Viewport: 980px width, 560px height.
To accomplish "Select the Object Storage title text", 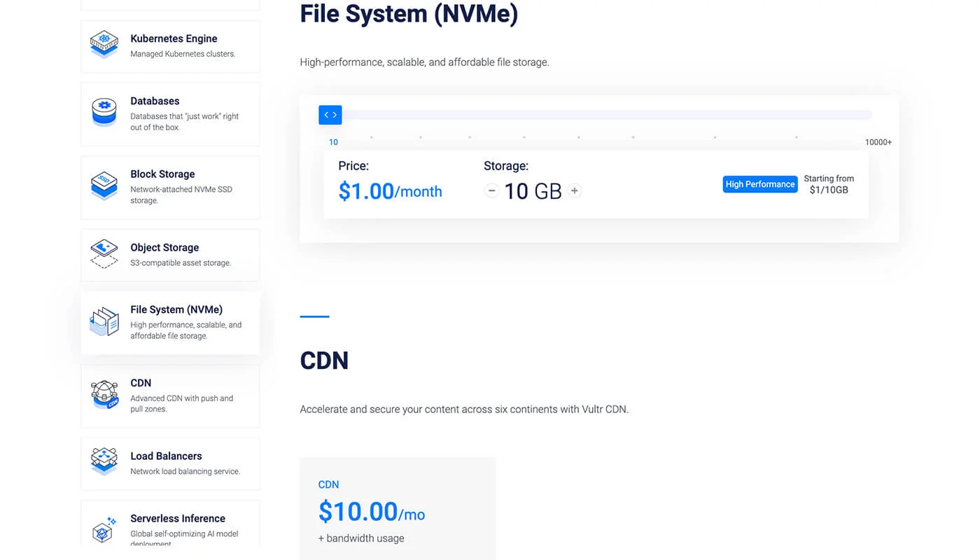I will 164,248.
